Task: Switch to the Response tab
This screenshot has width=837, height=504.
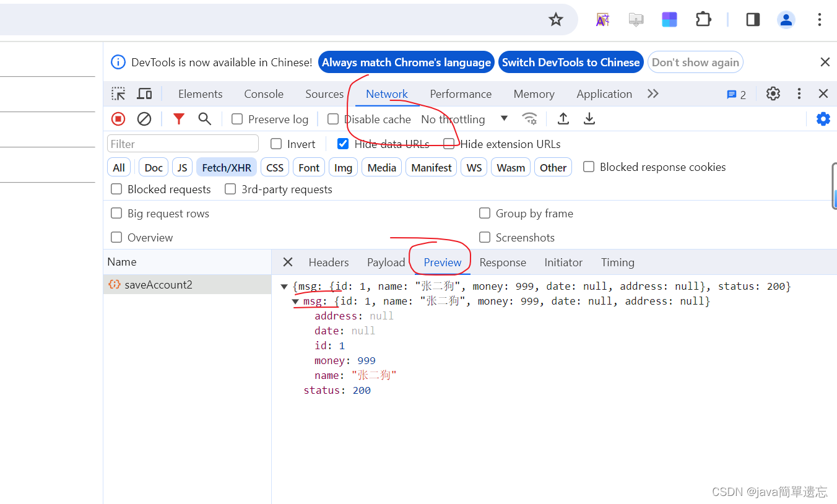Action: (x=503, y=262)
